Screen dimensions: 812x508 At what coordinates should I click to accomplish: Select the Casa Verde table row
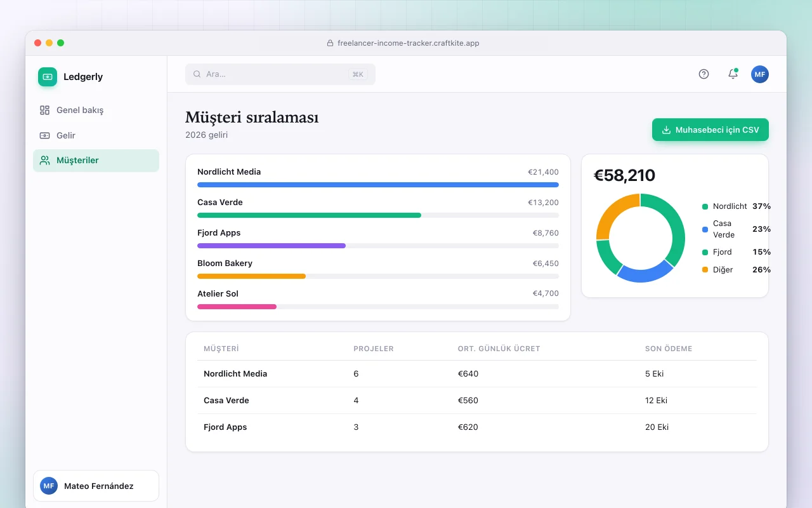[477, 401]
